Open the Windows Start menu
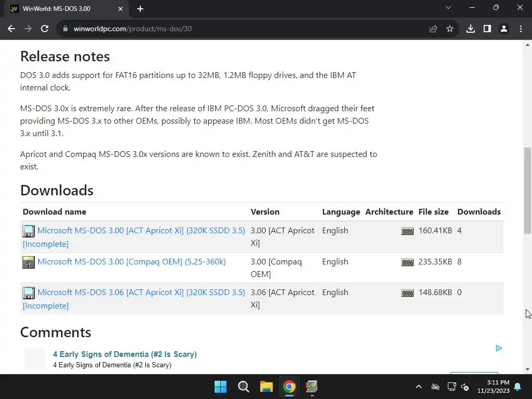The width and height of the screenshot is (532, 399). tap(220, 387)
